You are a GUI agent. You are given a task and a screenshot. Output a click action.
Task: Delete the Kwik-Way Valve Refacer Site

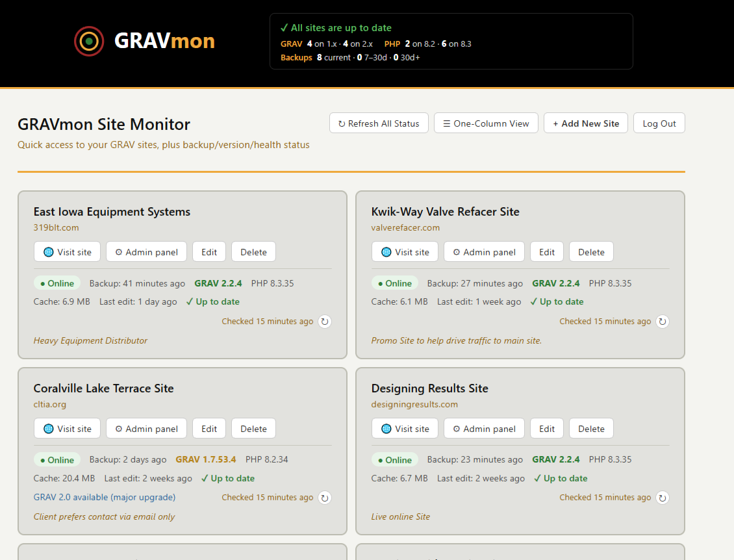tap(591, 252)
